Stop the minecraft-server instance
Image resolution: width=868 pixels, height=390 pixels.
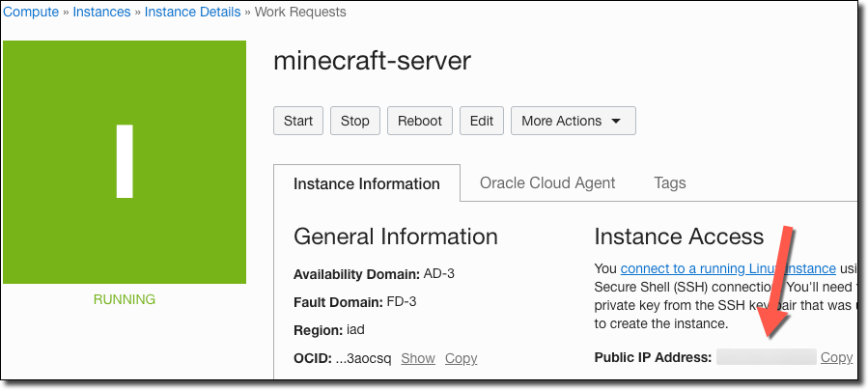coord(355,121)
